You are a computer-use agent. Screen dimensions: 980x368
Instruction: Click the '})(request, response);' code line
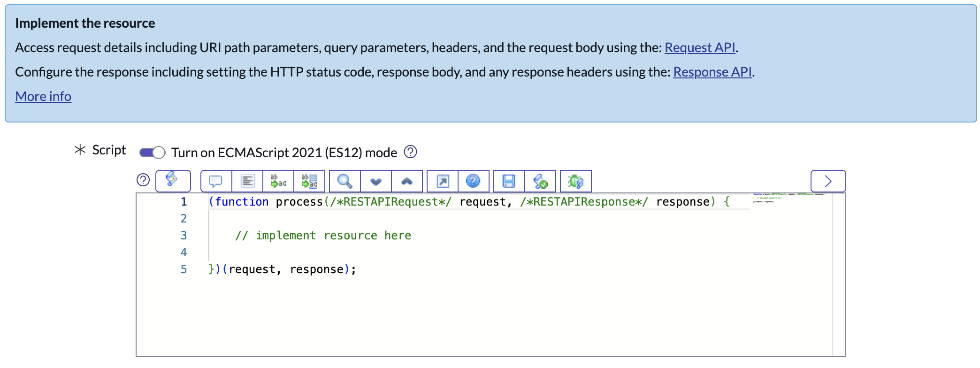(x=283, y=269)
